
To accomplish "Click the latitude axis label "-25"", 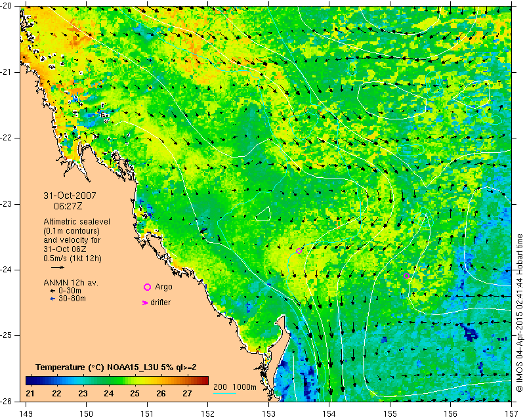I will click(x=7, y=335).
